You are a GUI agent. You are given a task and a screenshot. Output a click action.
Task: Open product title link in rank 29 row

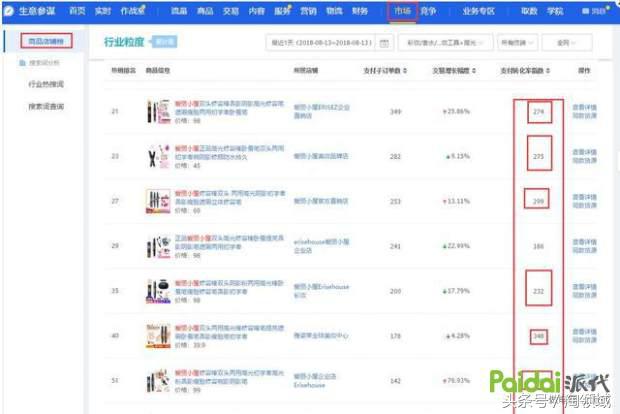pos(229,242)
